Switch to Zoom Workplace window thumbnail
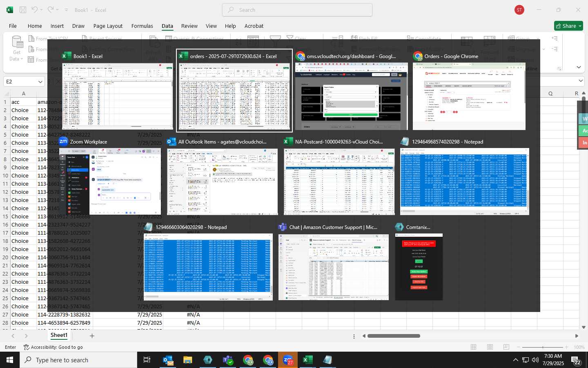The height and width of the screenshot is (368, 588). pos(110,176)
